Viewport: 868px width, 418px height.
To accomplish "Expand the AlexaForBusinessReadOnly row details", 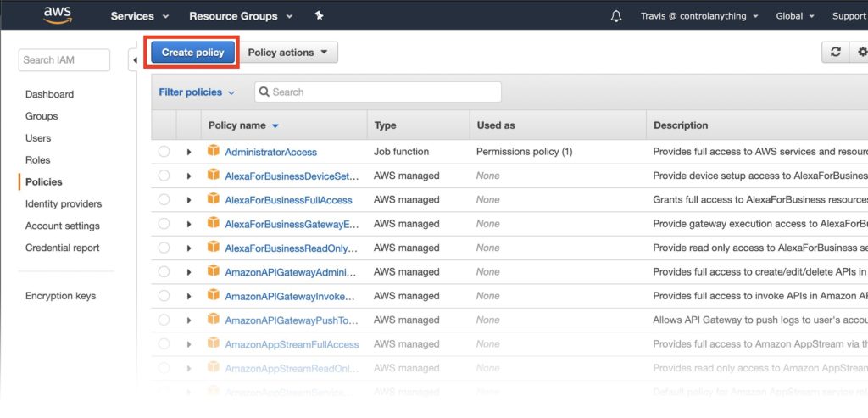I will [189, 248].
